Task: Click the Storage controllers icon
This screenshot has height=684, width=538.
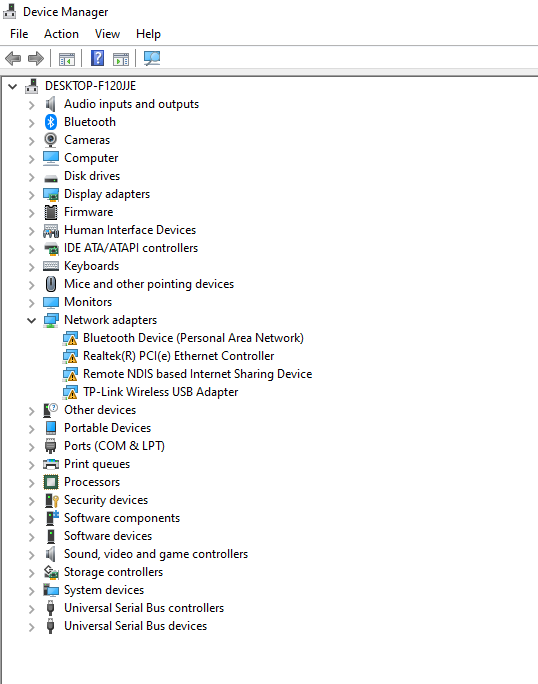Action: pos(51,572)
